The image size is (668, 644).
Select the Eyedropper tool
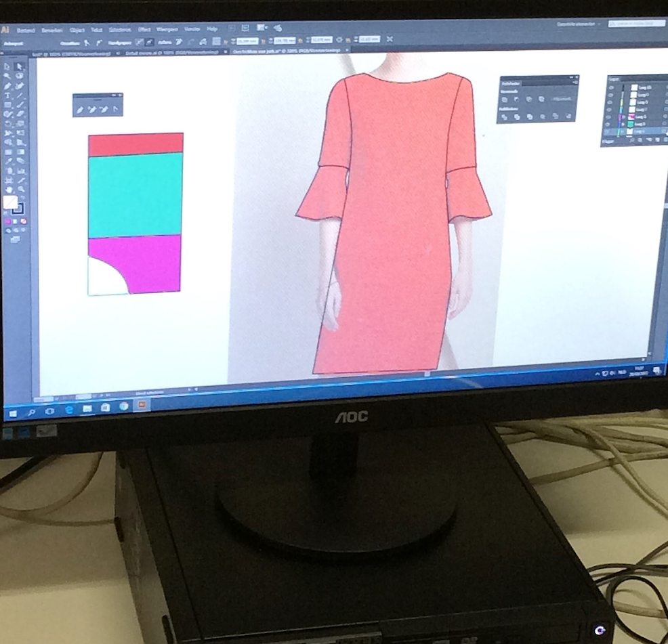coord(9,161)
